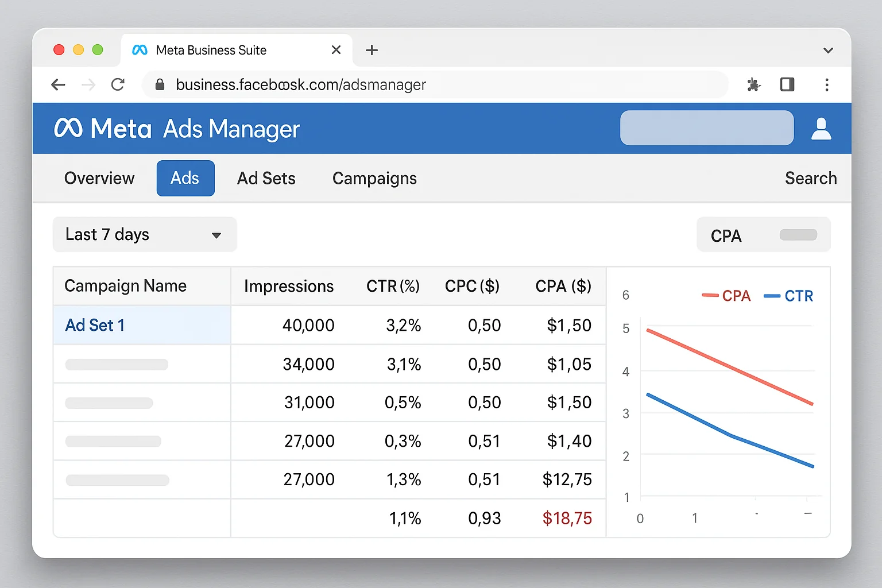Click inside the address bar
The image size is (882, 588).
[x=402, y=84]
